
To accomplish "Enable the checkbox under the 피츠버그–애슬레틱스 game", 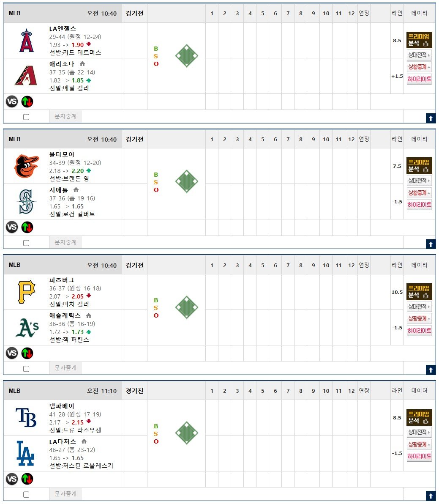I will coord(26,369).
